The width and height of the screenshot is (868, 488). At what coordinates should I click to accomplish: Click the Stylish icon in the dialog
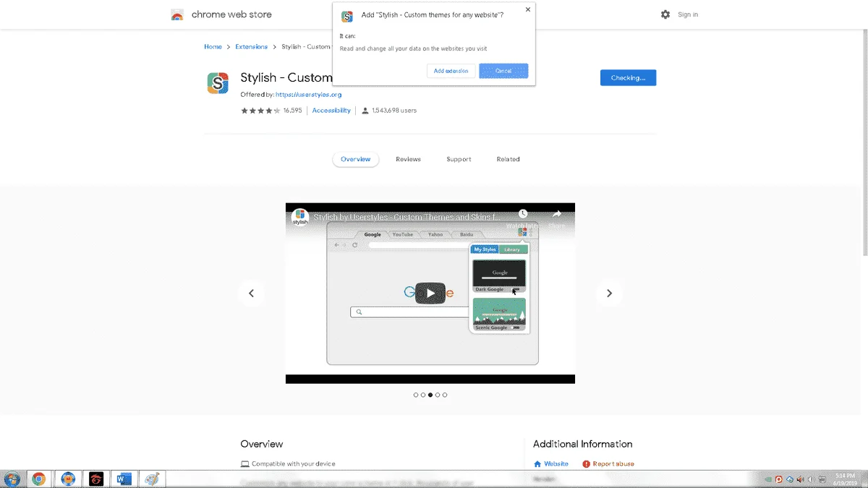tap(347, 17)
